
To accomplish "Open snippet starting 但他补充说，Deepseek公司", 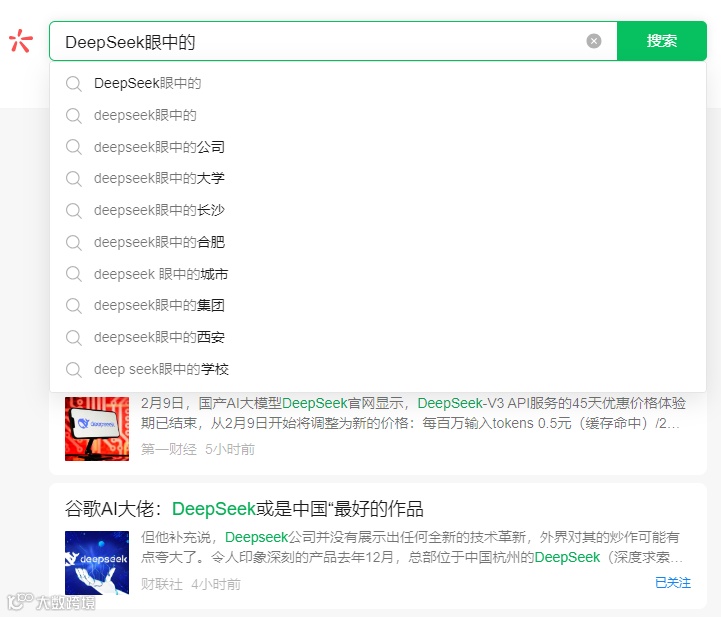I will click(x=412, y=547).
